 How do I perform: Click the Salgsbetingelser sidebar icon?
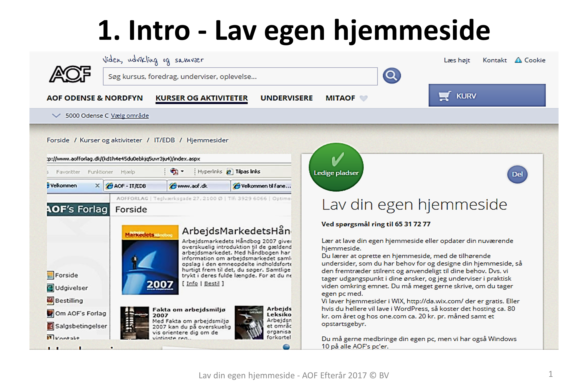(50, 326)
